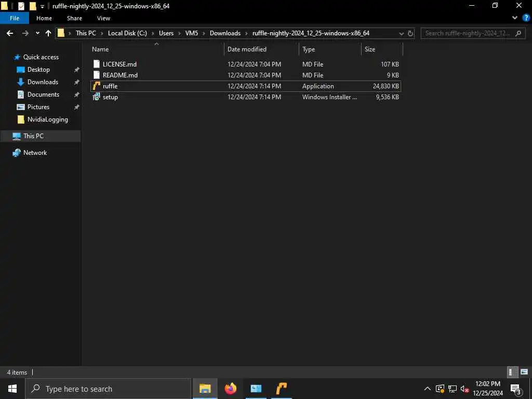Click '107 KB' size cell

coord(390,64)
